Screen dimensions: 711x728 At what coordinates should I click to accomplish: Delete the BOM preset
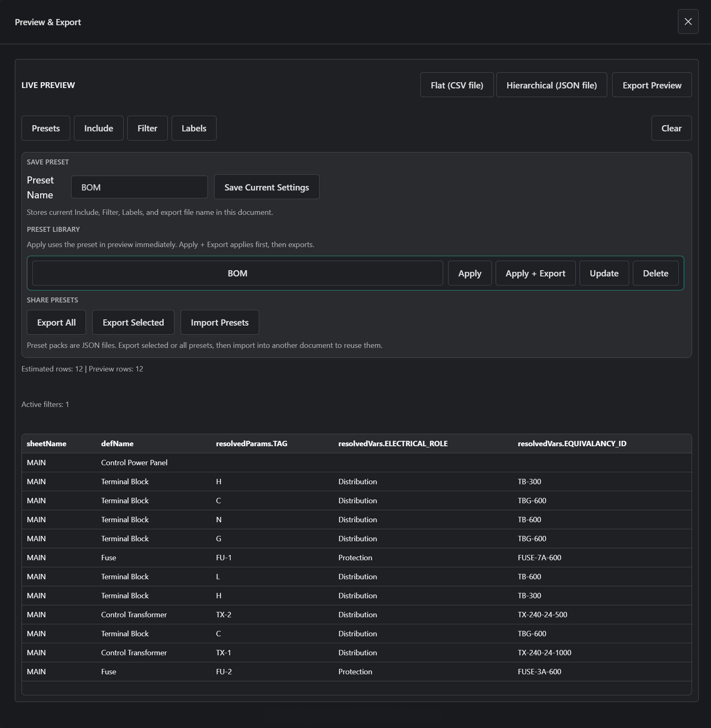point(656,273)
